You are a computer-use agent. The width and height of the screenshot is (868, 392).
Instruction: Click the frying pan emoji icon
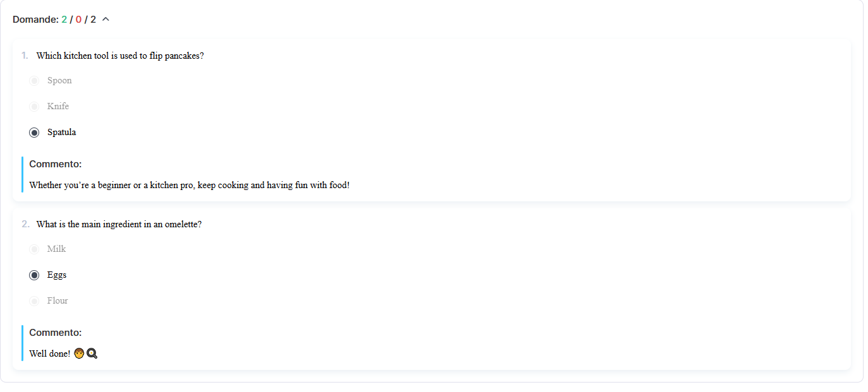(92, 353)
